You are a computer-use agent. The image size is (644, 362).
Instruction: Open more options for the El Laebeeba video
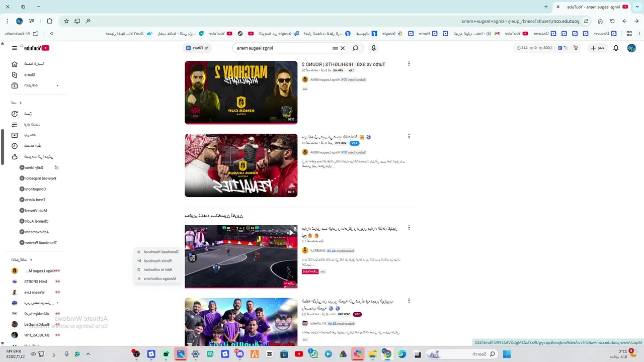[409, 301]
